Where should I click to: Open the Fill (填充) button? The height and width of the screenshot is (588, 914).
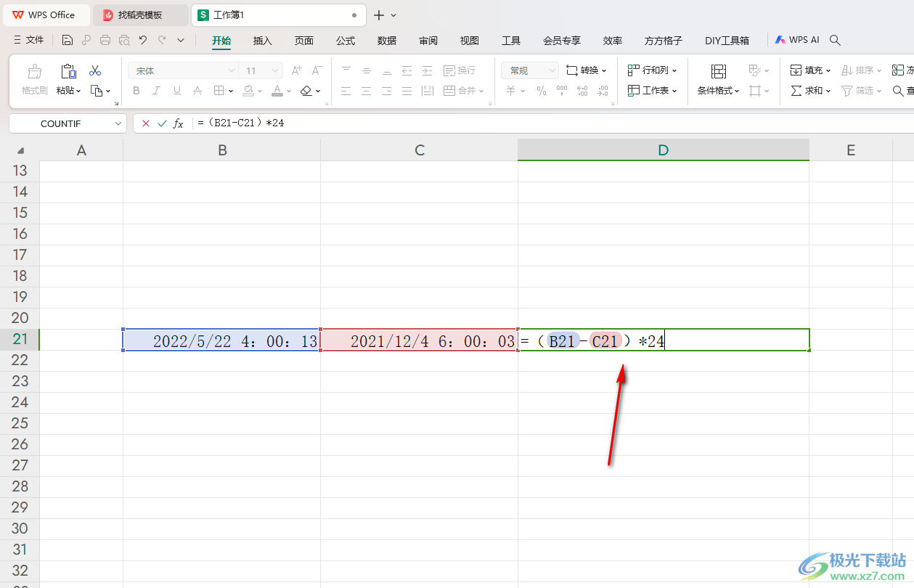pos(811,70)
